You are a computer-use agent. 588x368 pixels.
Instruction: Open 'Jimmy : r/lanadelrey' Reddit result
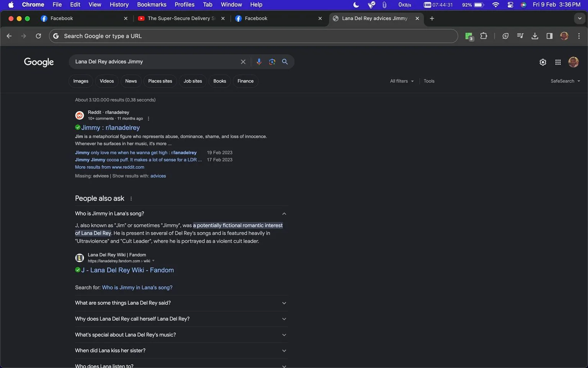click(110, 128)
